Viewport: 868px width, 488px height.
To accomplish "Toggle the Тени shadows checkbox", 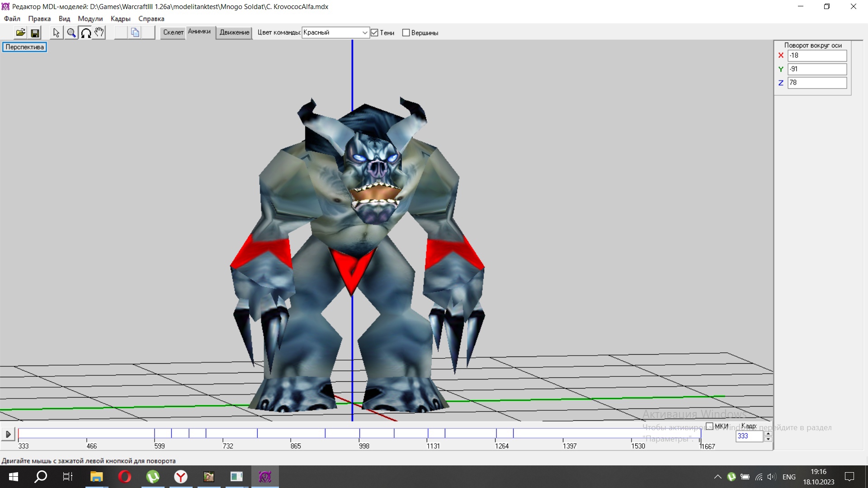I will point(374,33).
